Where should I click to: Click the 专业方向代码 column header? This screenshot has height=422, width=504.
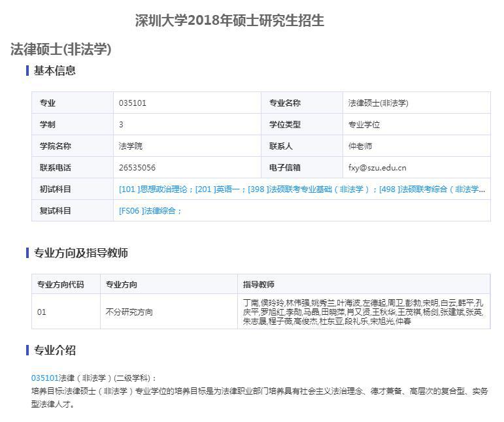tap(66, 284)
